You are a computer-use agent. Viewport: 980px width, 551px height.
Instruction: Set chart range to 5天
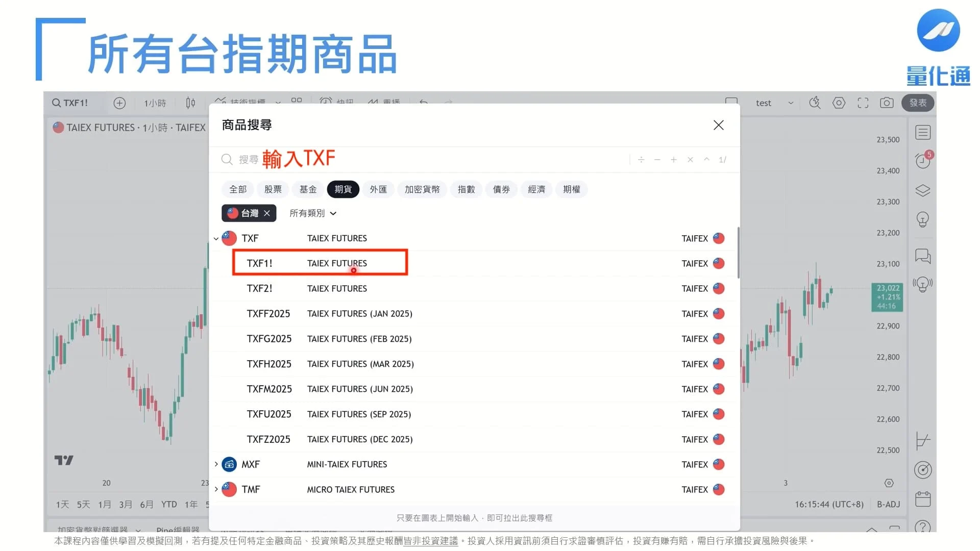[x=83, y=505]
